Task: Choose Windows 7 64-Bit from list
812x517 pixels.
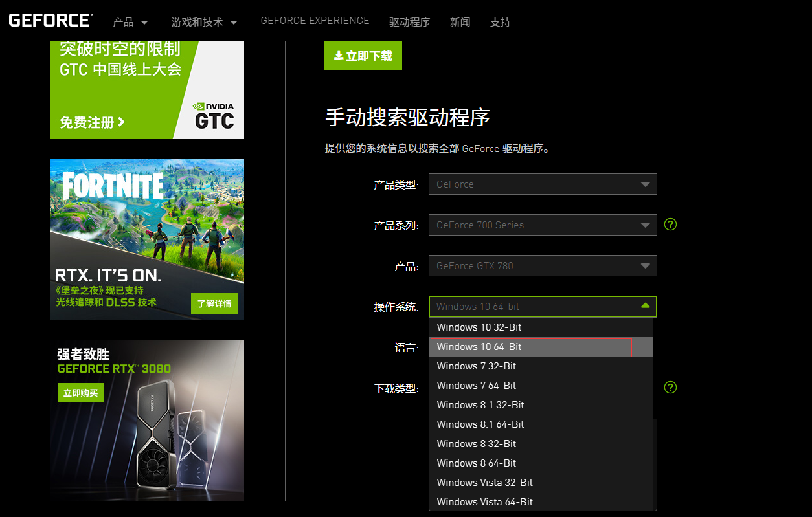Action: pyautogui.click(x=477, y=386)
